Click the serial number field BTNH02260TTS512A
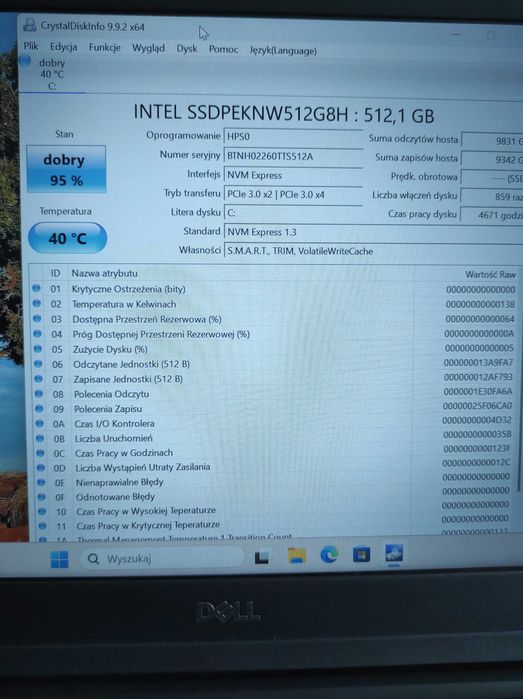The height and width of the screenshot is (699, 523). click(292, 156)
